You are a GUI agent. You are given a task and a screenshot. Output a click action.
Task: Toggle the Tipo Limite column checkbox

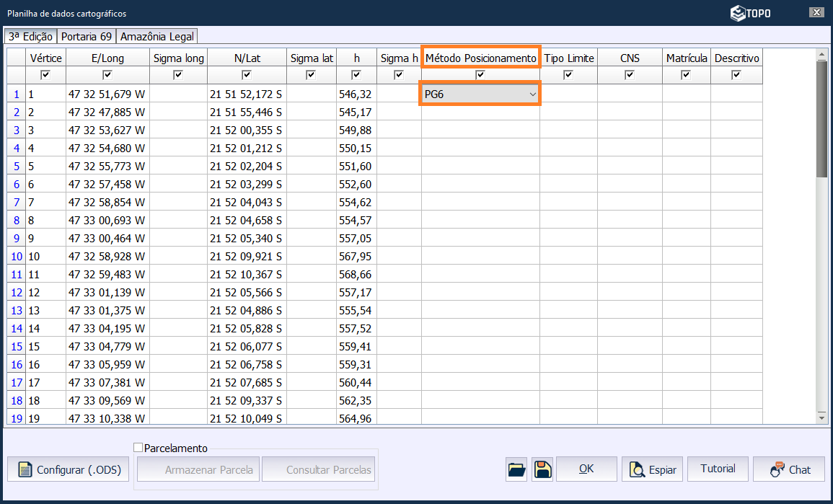tap(568, 75)
